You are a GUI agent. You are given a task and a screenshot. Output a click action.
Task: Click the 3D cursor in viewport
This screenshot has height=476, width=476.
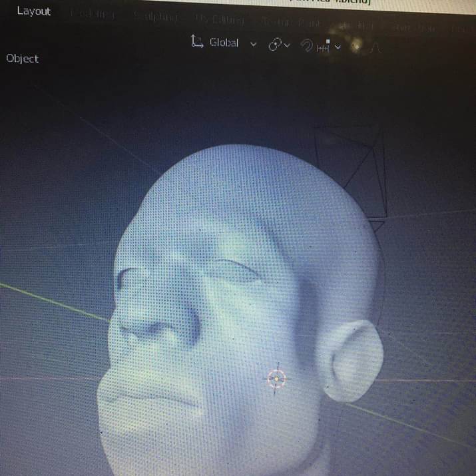pos(277,379)
